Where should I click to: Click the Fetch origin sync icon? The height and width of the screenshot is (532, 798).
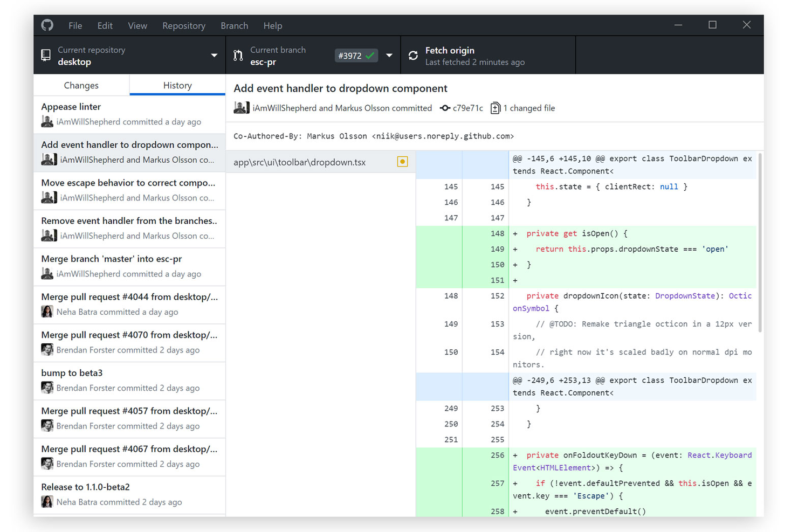coord(413,56)
